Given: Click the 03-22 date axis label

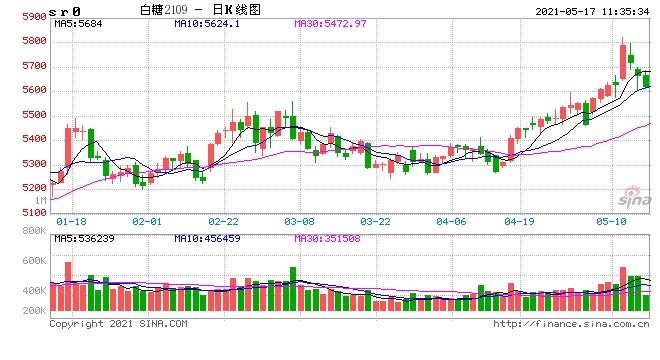Looking at the screenshot, I should (x=375, y=221).
